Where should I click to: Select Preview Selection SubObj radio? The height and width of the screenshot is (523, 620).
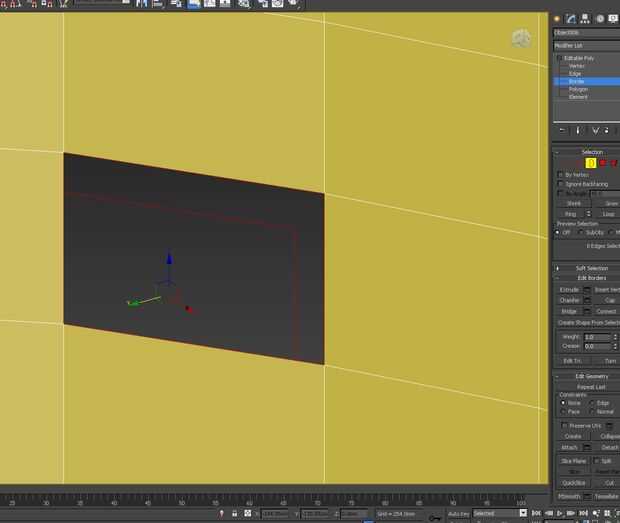[581, 232]
